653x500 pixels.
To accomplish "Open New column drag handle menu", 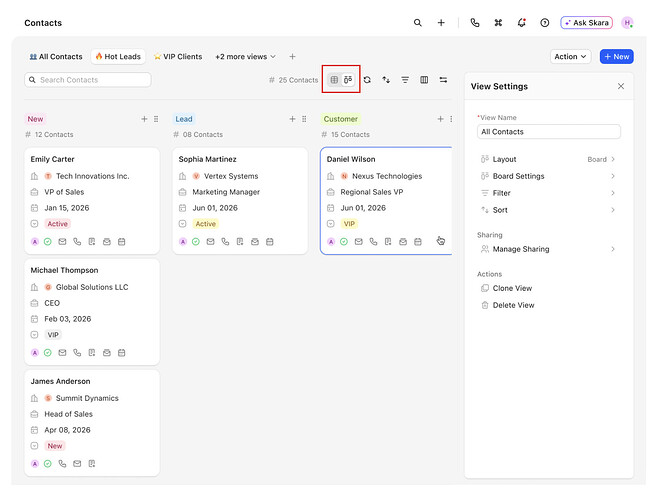I will [x=156, y=119].
